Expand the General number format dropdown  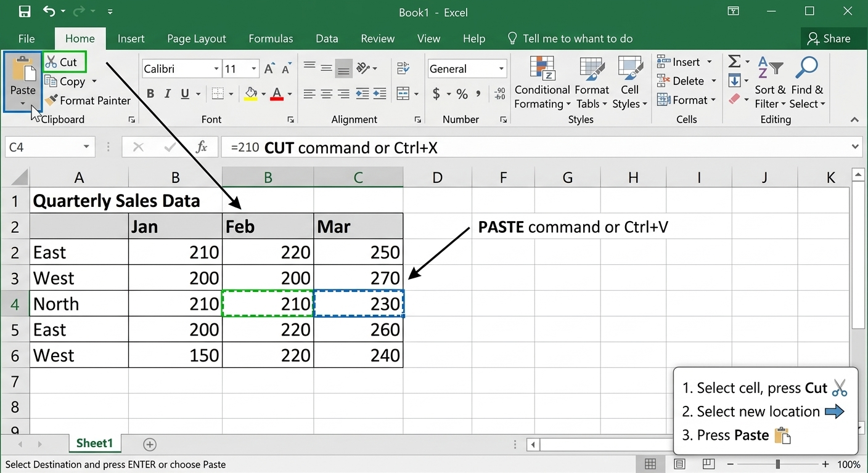[501, 69]
